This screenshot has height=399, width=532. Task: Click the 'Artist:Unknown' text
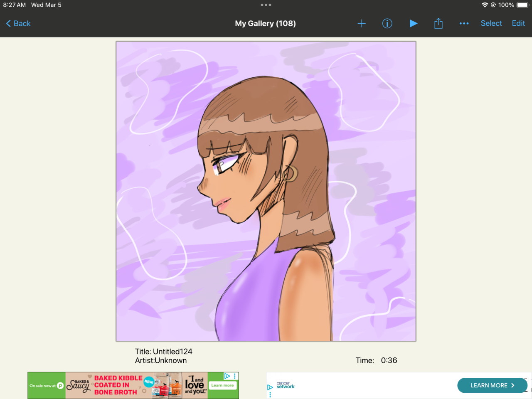tap(161, 361)
